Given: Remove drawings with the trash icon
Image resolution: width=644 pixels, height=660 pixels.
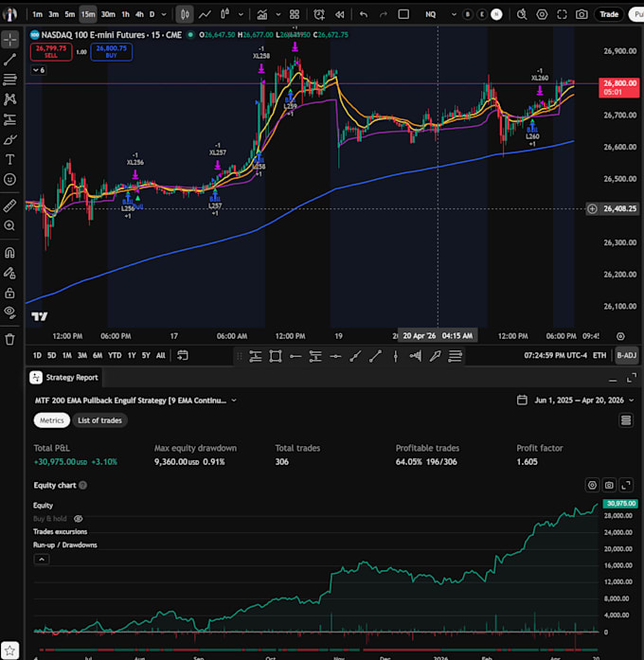Looking at the screenshot, I should click(x=10, y=339).
